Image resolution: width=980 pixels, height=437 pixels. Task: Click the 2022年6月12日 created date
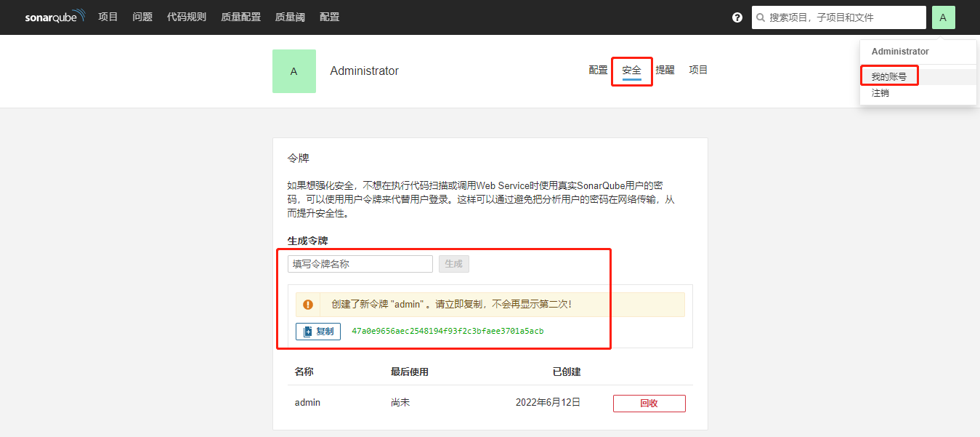click(548, 402)
